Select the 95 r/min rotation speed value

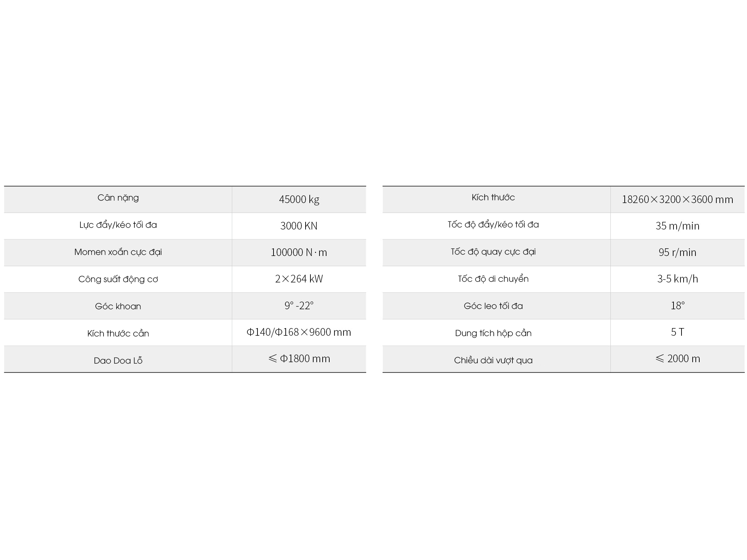click(x=677, y=252)
